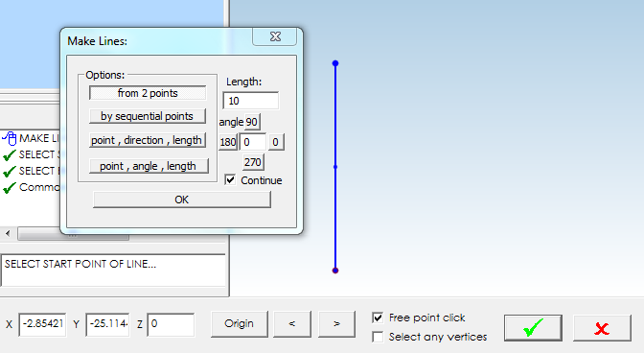
Task: Click the Z coordinate field
Action: click(171, 324)
